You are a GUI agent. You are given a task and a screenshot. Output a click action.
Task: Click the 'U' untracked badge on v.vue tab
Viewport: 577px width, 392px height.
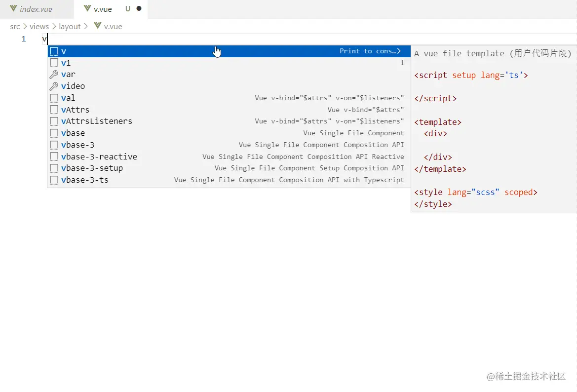coord(128,9)
